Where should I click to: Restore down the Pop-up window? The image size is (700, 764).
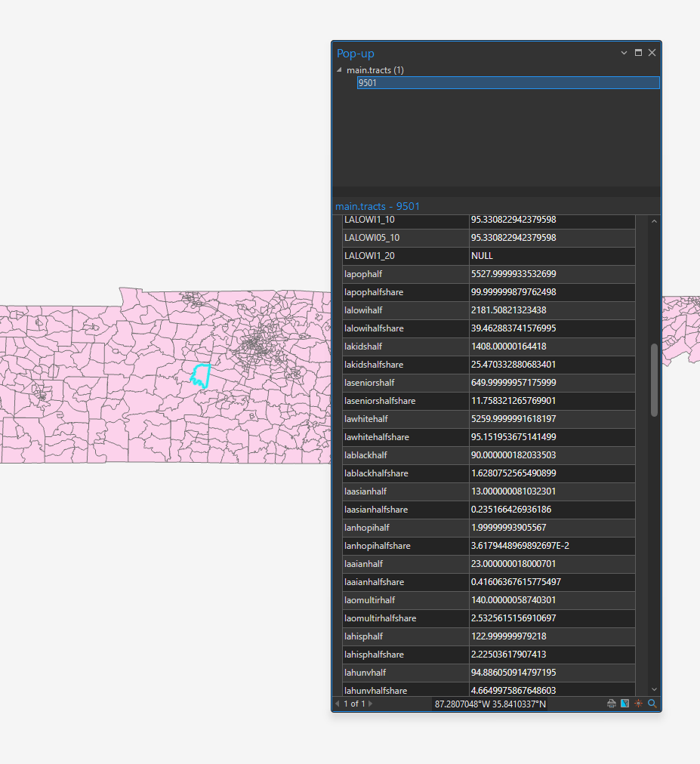click(x=637, y=52)
